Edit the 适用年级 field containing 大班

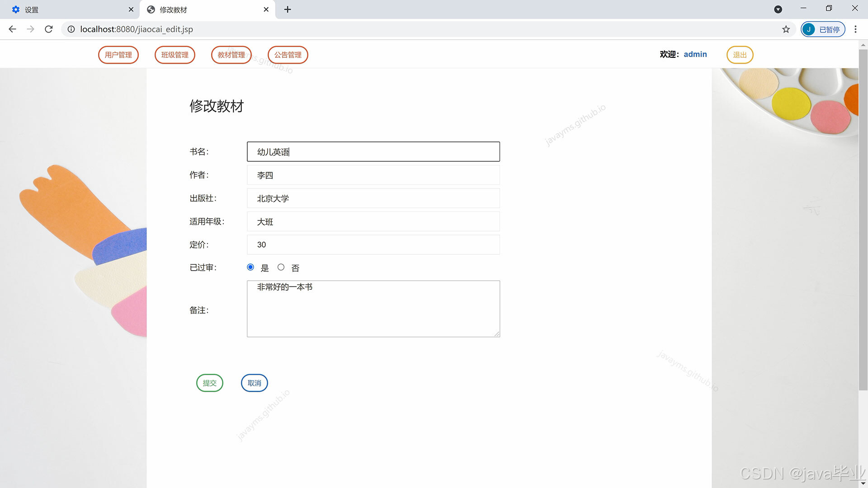373,222
